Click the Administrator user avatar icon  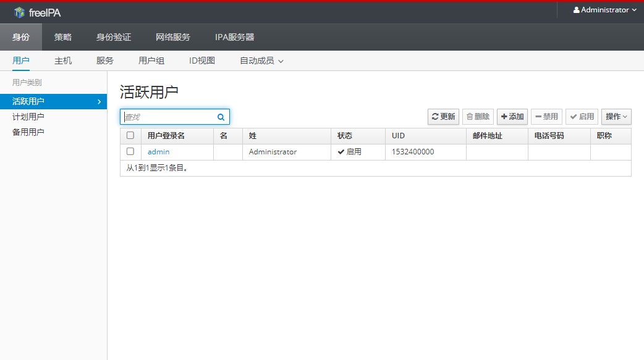576,10
